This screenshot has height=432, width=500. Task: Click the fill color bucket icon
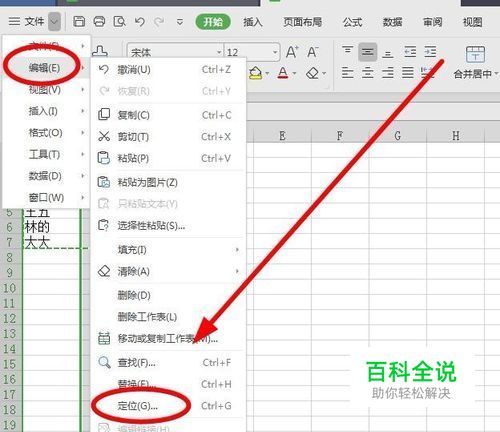click(255, 73)
